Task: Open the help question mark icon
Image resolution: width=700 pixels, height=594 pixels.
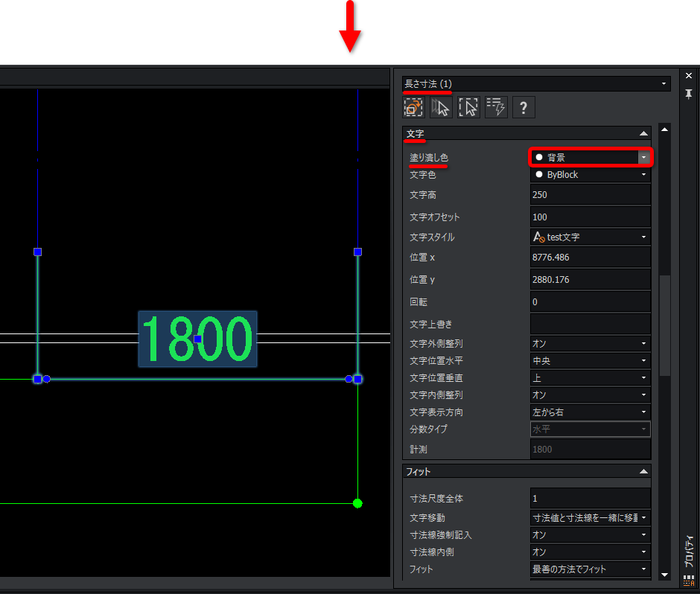Action: pos(524,108)
